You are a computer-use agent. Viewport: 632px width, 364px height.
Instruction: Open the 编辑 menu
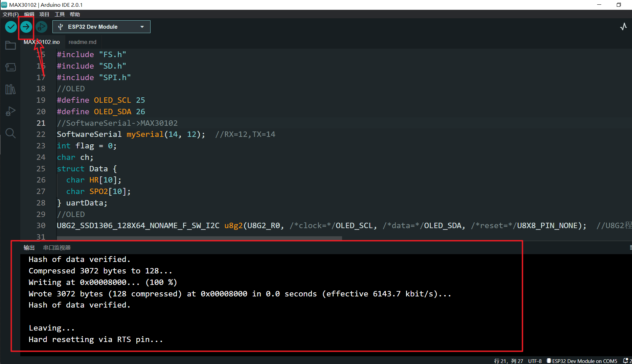point(29,14)
